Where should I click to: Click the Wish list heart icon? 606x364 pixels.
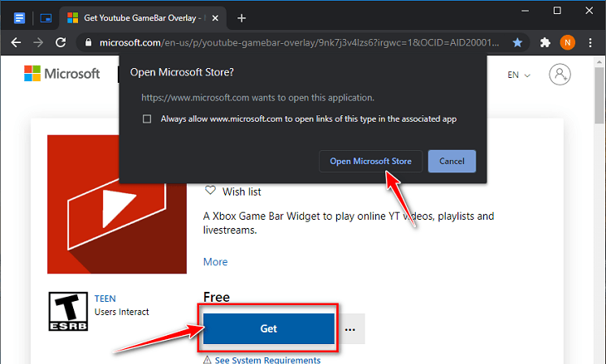[211, 191]
